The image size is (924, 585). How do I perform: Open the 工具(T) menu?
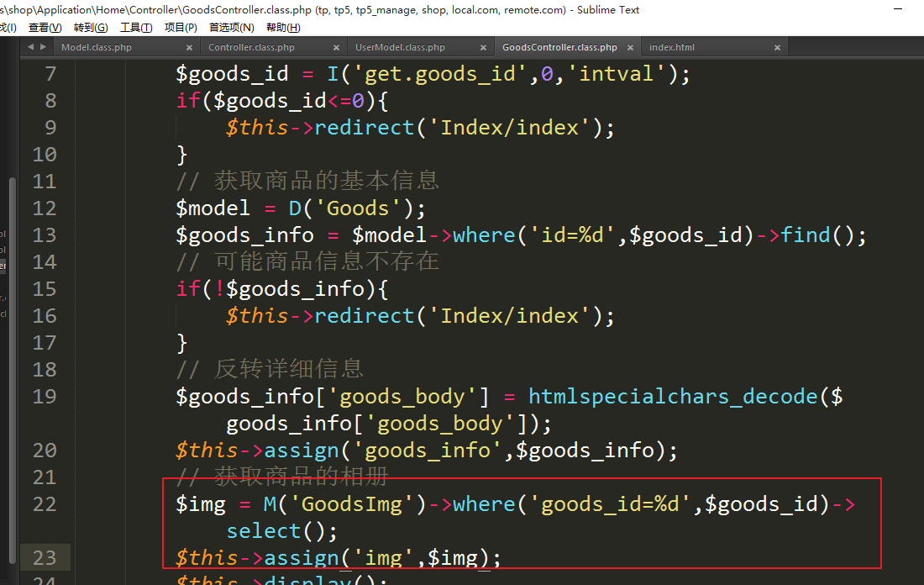[136, 28]
